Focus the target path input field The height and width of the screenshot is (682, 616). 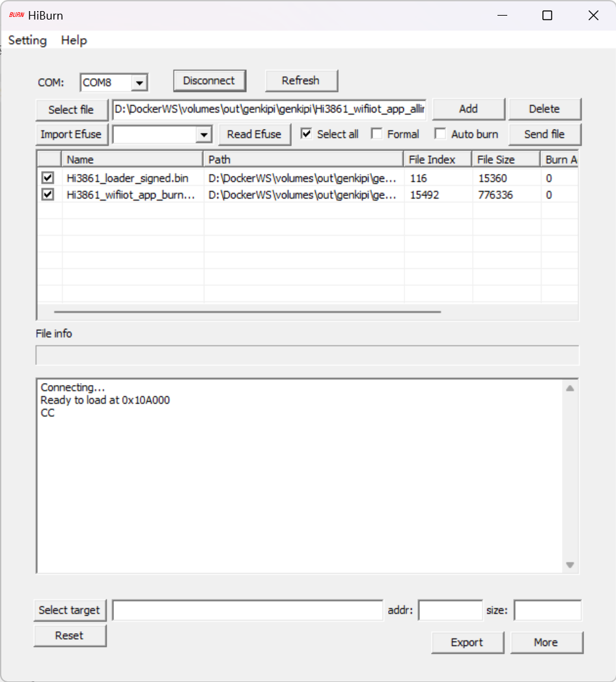[x=248, y=610]
